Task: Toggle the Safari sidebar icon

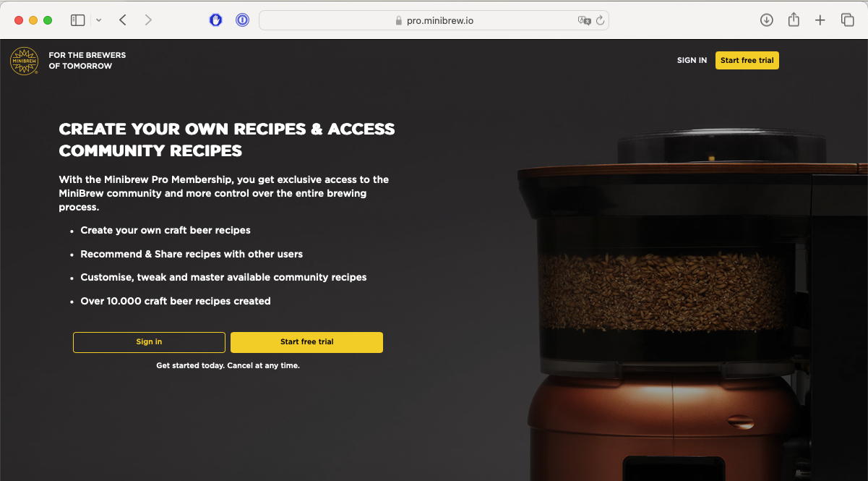Action: click(x=77, y=20)
